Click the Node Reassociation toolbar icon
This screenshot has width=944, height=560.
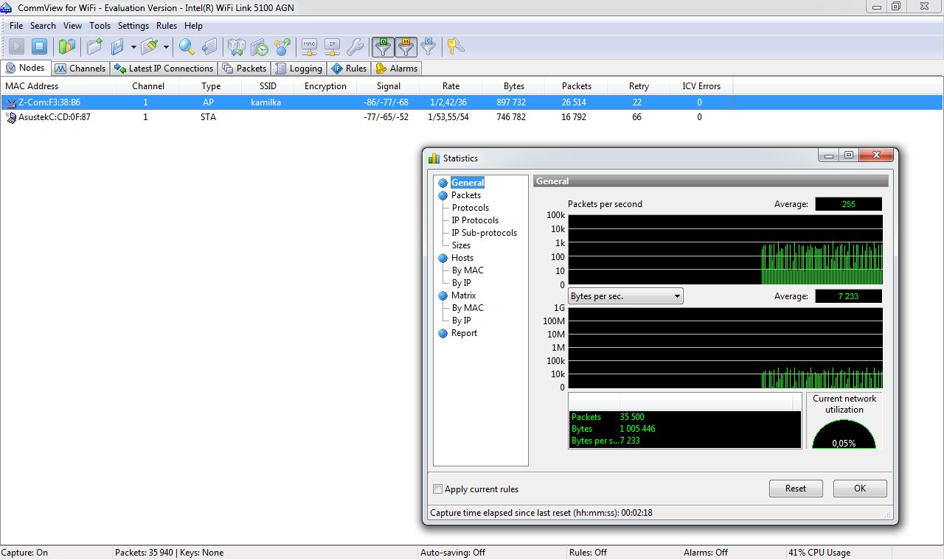(x=282, y=47)
